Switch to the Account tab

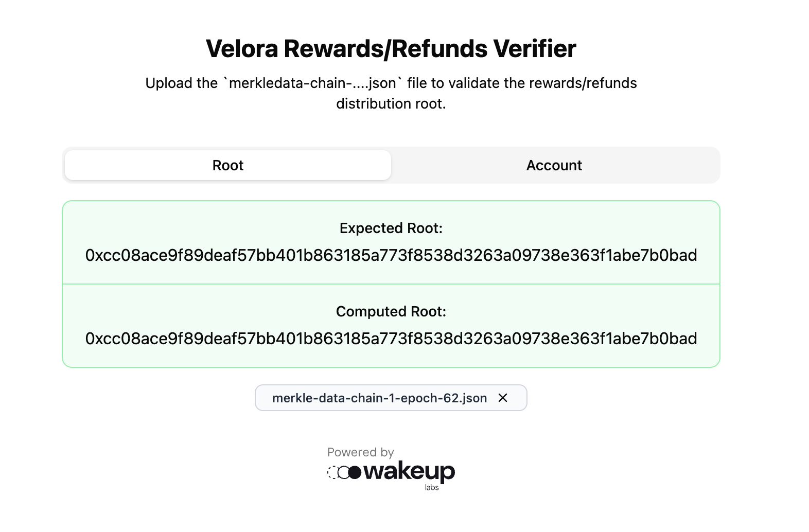tap(554, 165)
